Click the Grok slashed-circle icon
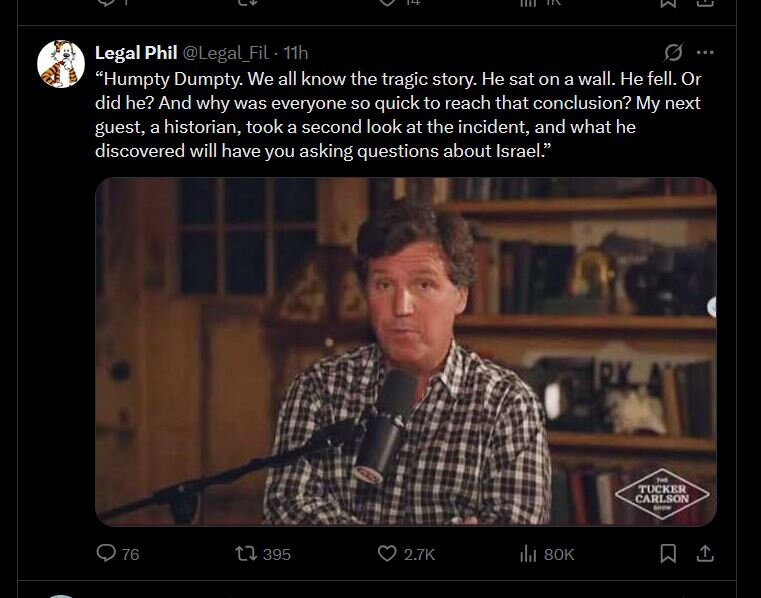The height and width of the screenshot is (598, 761). pyautogui.click(x=673, y=52)
